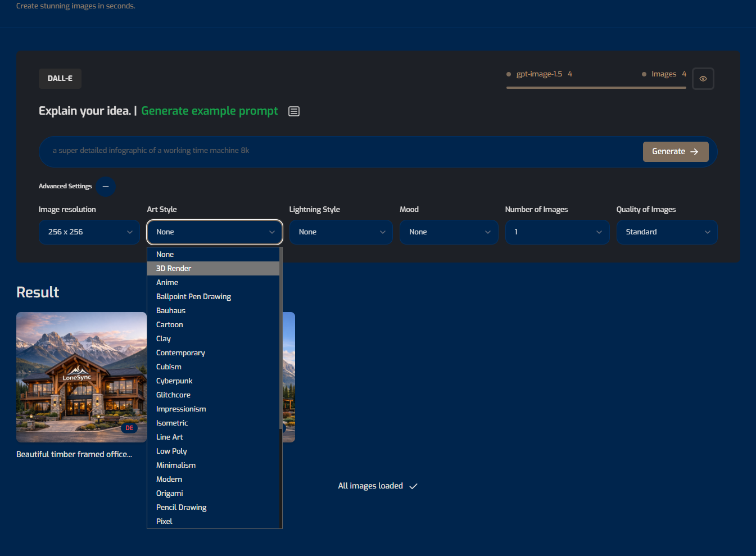The height and width of the screenshot is (556, 756).
Task: Open the timber framed office thumbnail
Action: click(x=82, y=377)
